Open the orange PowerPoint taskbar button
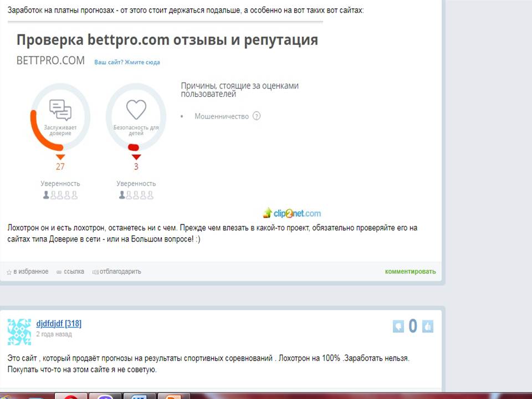Viewport: 532px width, 399px height. 173,396
